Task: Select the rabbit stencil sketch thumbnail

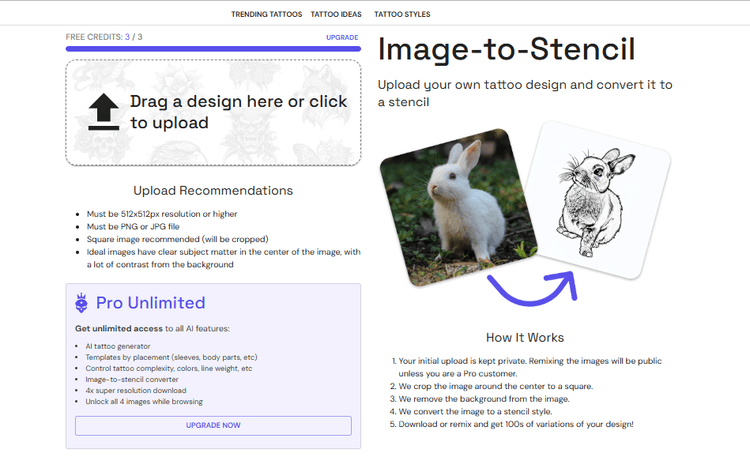Action: pos(598,200)
